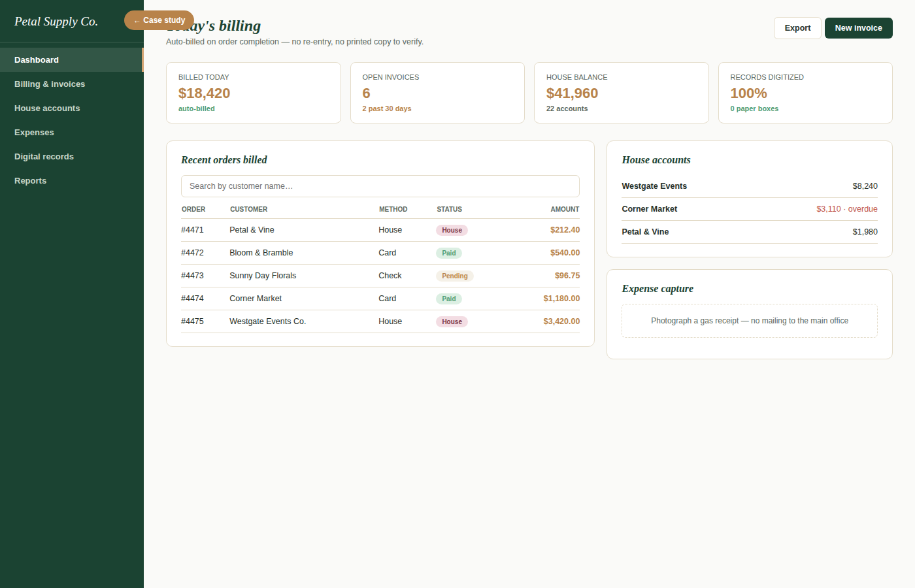Open order #4471 Petal & Vine row
This screenshot has height=588, width=915.
tap(380, 230)
